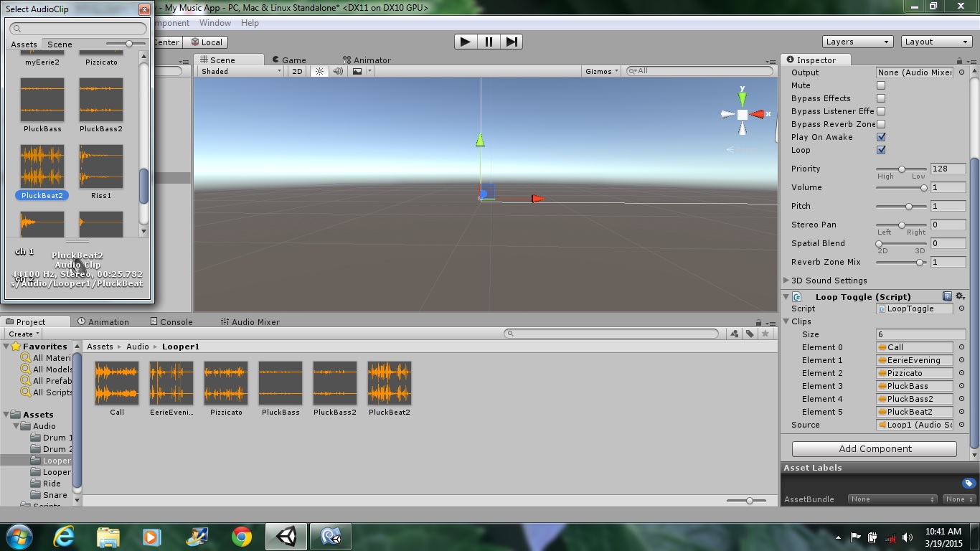Click the Select AudioClip search field

click(x=79, y=29)
